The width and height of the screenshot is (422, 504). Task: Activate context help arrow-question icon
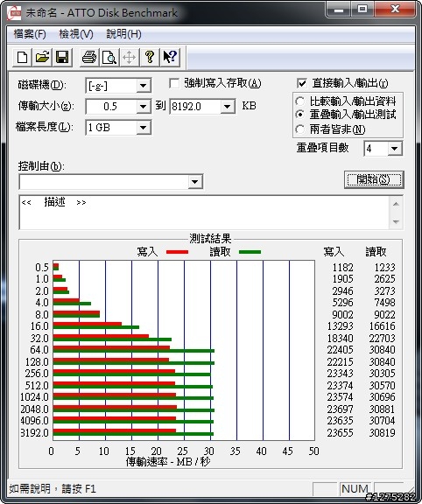coord(170,58)
